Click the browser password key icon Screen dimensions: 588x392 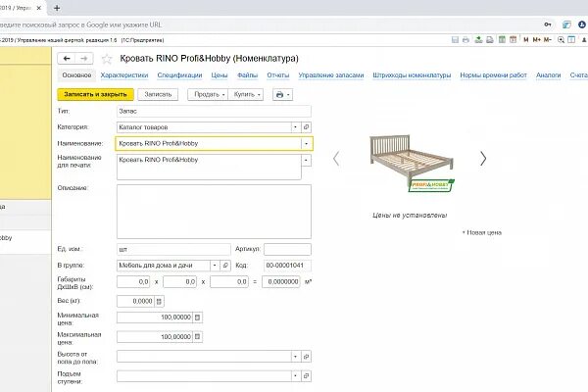pyautogui.click(x=548, y=24)
